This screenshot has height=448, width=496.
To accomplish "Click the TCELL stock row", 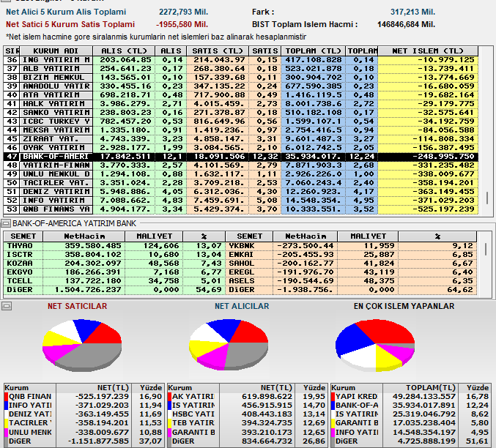I will tap(114, 281).
